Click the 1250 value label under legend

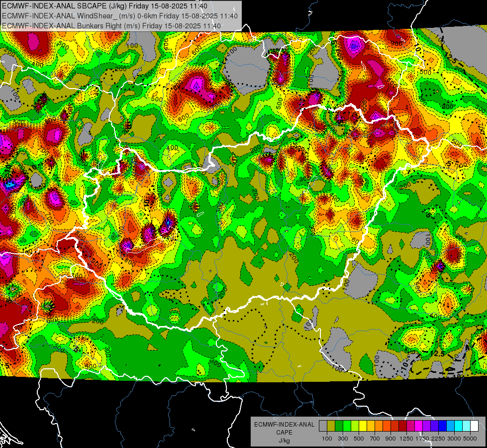click(x=406, y=439)
